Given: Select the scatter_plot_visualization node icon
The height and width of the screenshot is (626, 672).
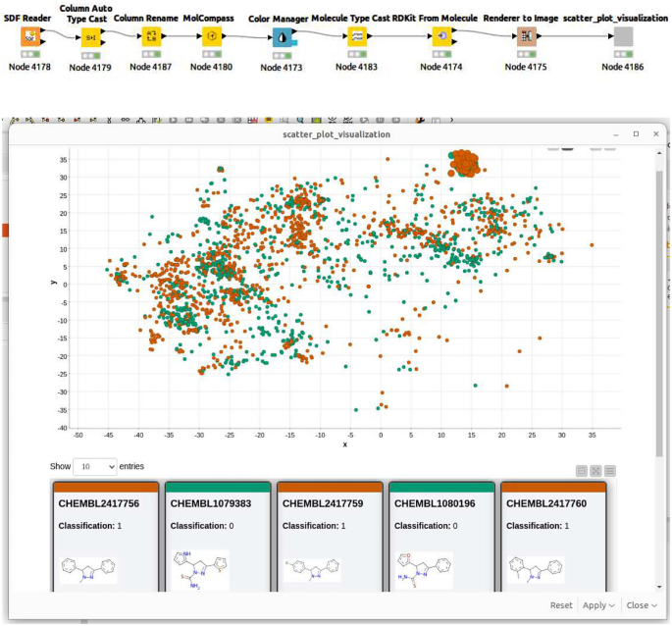Looking at the screenshot, I should tap(624, 37).
